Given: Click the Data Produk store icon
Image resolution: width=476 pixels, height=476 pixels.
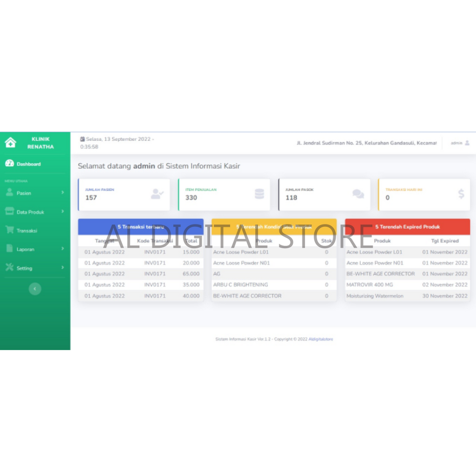Looking at the screenshot, I should [x=9, y=211].
